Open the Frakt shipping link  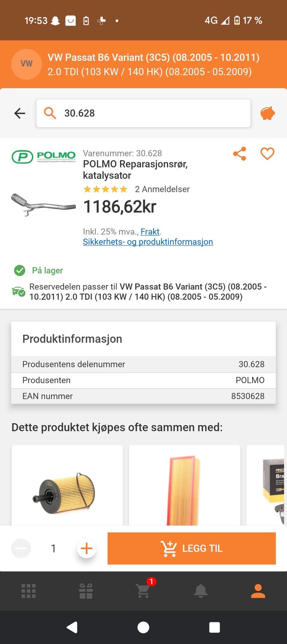click(150, 232)
